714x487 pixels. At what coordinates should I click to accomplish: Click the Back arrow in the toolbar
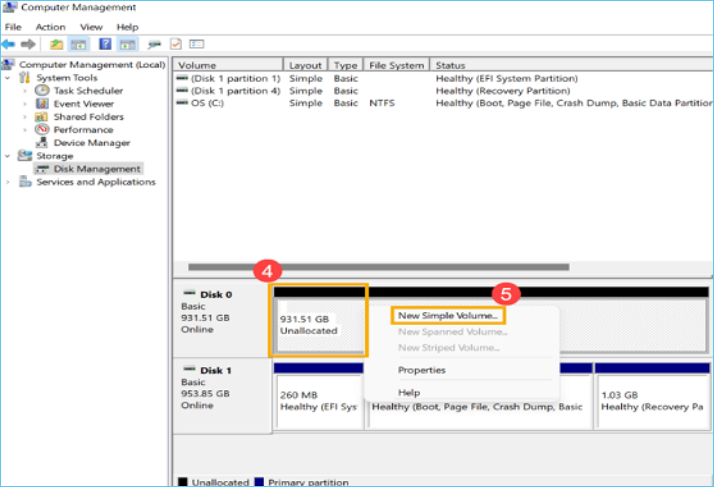point(10,44)
